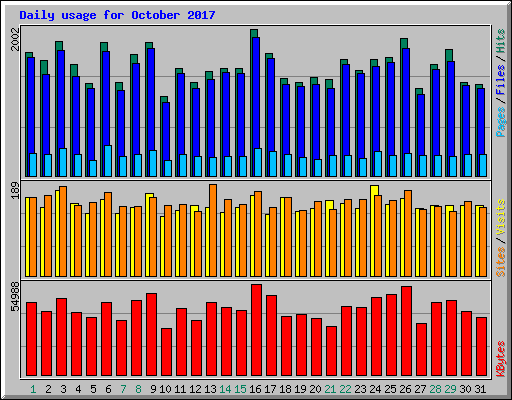Click the red KBytes bar for day 16

coord(257,330)
